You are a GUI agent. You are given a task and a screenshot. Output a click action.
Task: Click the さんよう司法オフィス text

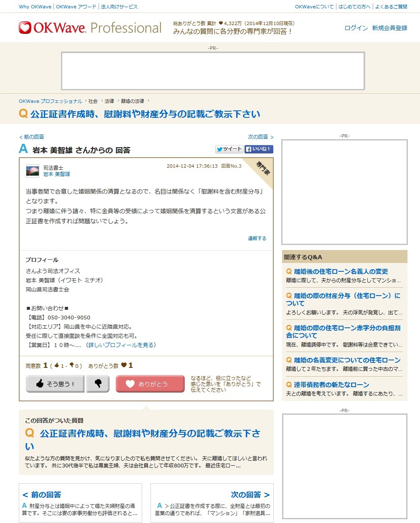click(x=53, y=271)
